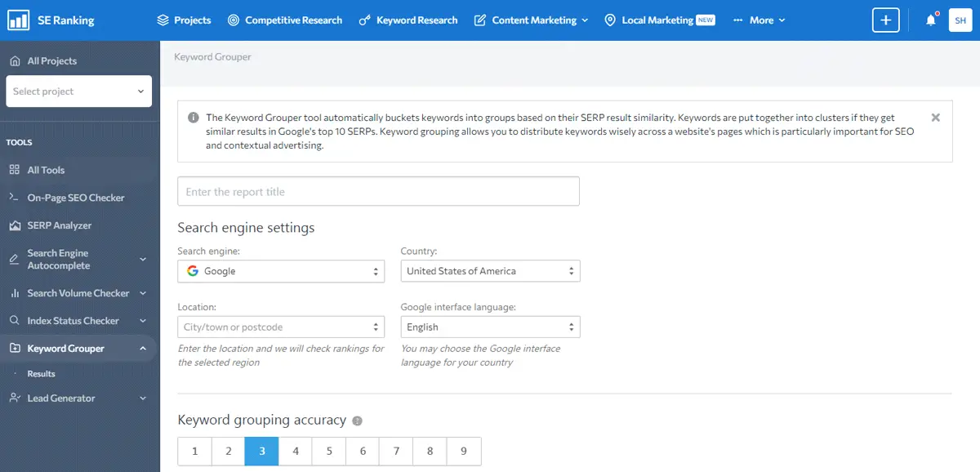Open the Local Marketing menu
This screenshot has width=980, height=472.
pyautogui.click(x=660, y=20)
